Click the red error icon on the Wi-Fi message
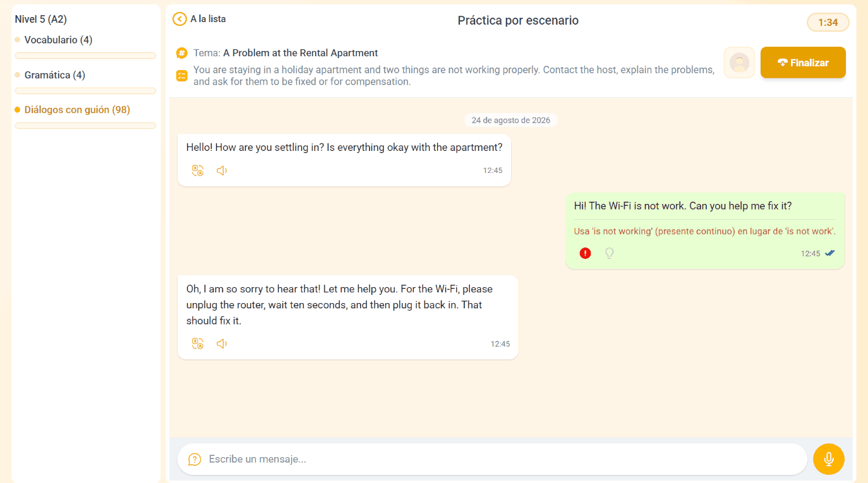Screen dimensions: 868x483 (586, 253)
